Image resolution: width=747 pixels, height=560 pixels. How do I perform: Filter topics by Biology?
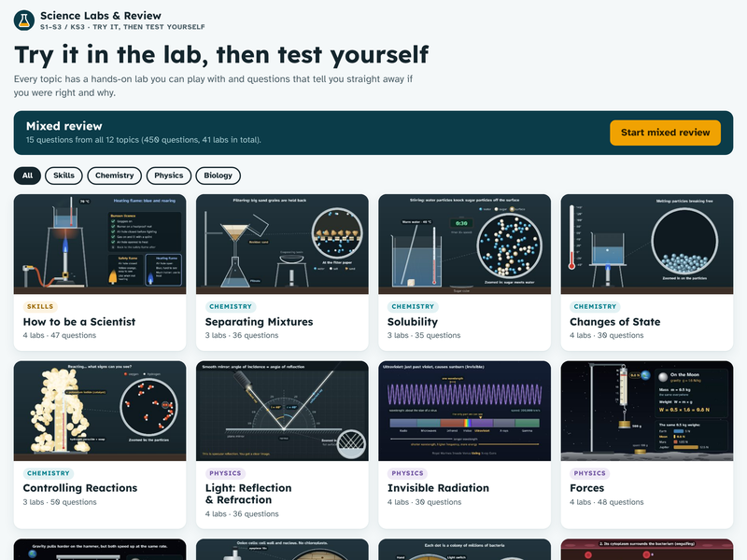pyautogui.click(x=218, y=175)
